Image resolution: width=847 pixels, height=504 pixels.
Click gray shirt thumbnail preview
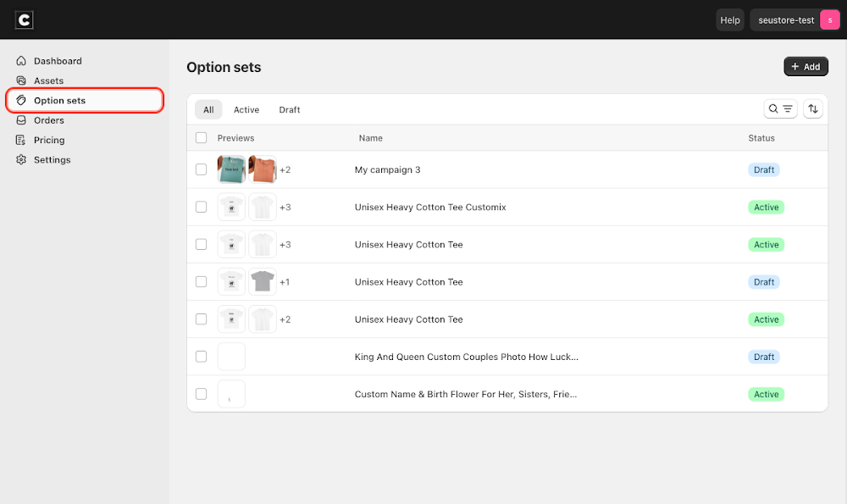(x=263, y=281)
